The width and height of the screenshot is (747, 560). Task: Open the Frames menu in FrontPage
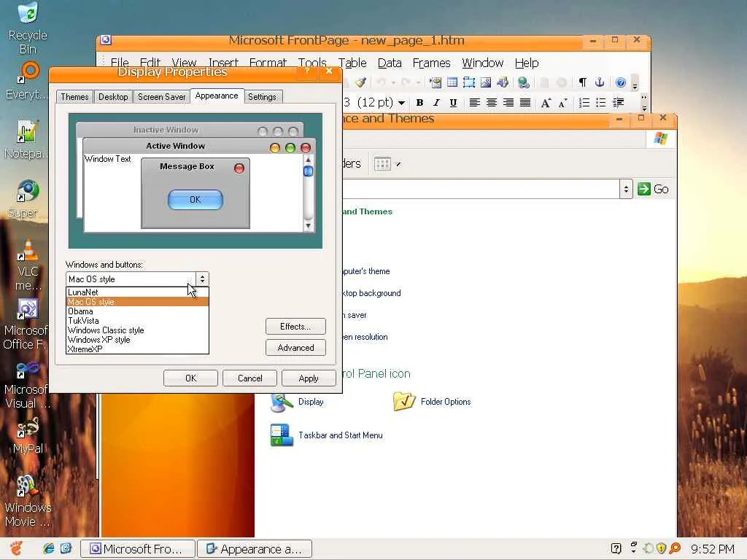431,63
